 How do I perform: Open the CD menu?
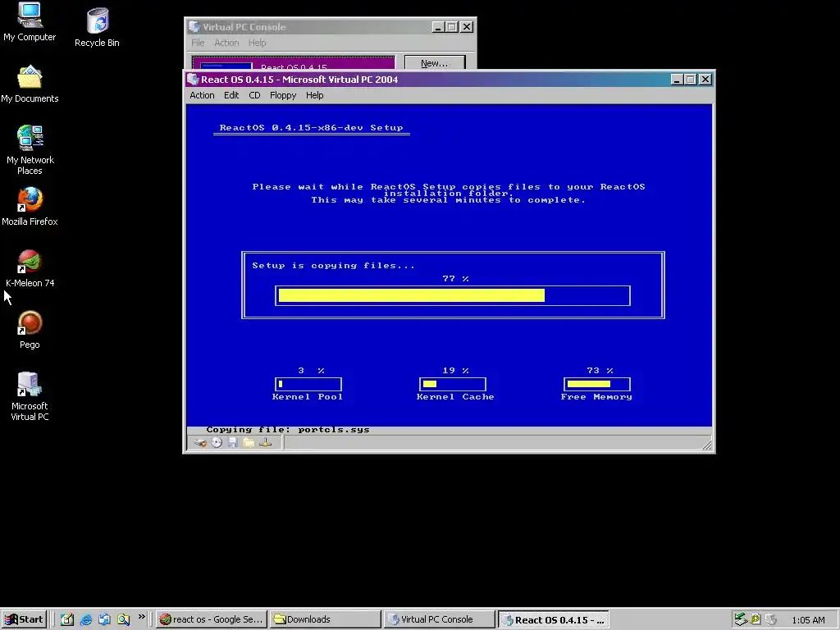click(254, 95)
